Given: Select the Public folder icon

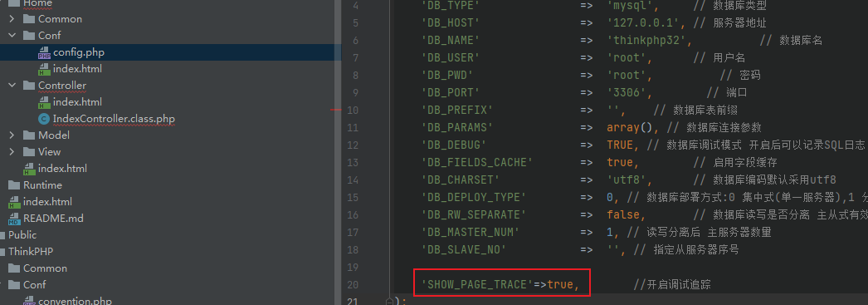Looking at the screenshot, I should 2,235.
